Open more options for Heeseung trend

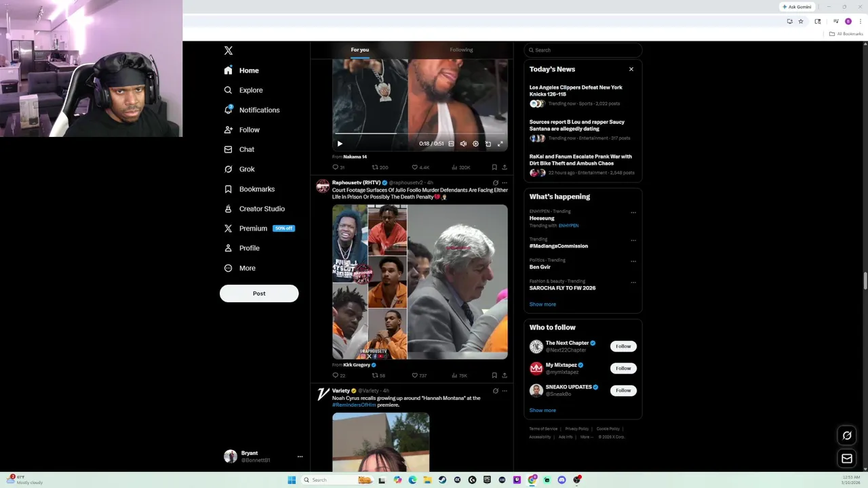point(633,212)
